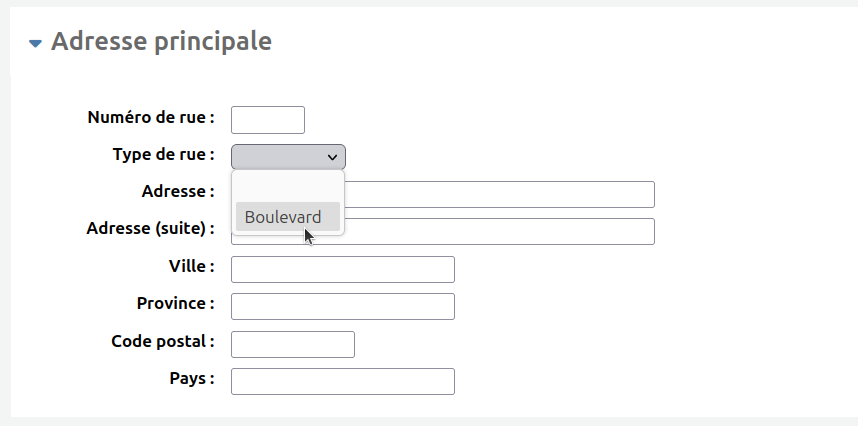Focus the Numéro de rue field
This screenshot has width=858, height=426.
[268, 120]
